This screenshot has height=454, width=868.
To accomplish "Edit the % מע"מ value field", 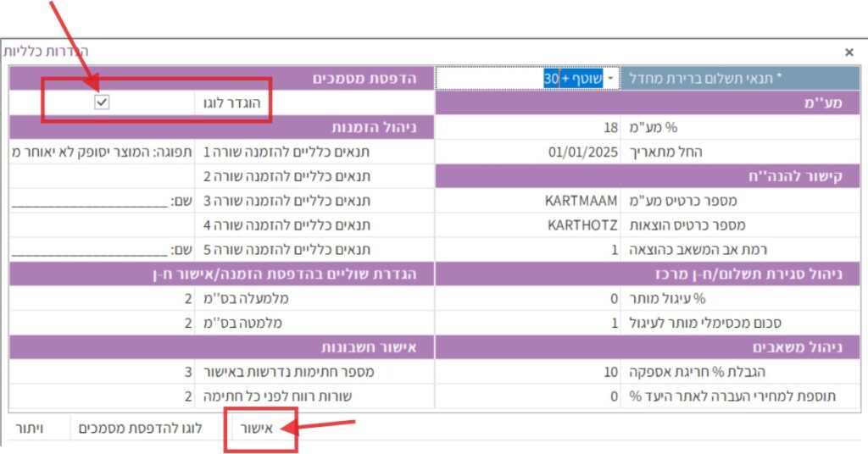I will click(527, 128).
